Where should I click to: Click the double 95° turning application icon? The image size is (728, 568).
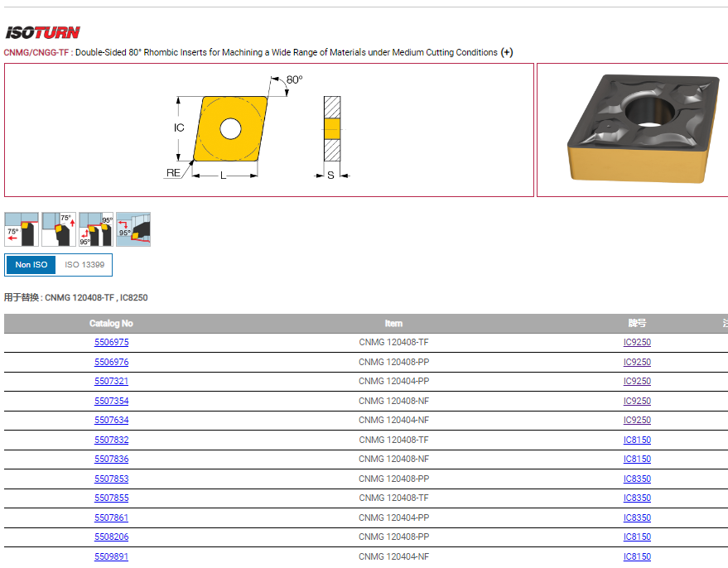(95, 229)
